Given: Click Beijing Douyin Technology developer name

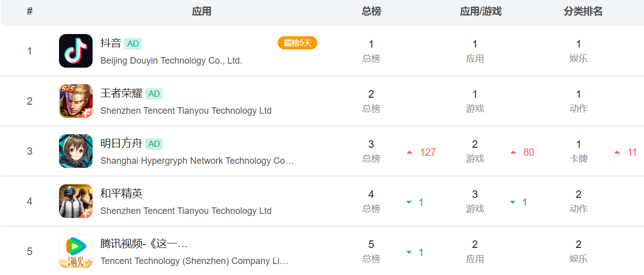Looking at the screenshot, I should [x=171, y=61].
